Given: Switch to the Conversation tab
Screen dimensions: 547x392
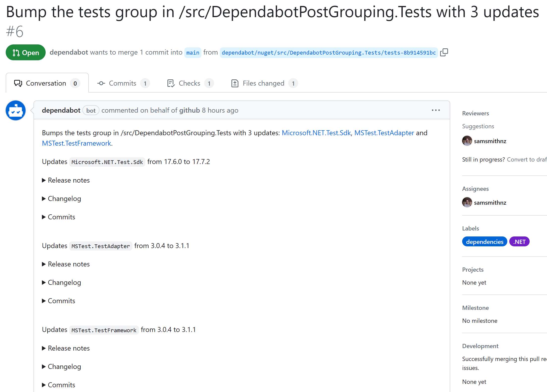Looking at the screenshot, I should click(47, 83).
